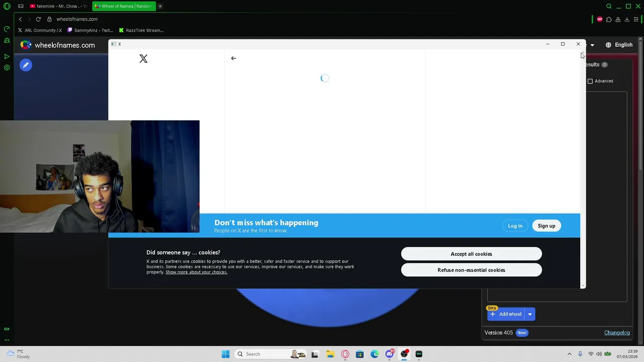Click the Wi-Fi network tray icon
Viewport: 644px width, 362px height.
point(591,354)
